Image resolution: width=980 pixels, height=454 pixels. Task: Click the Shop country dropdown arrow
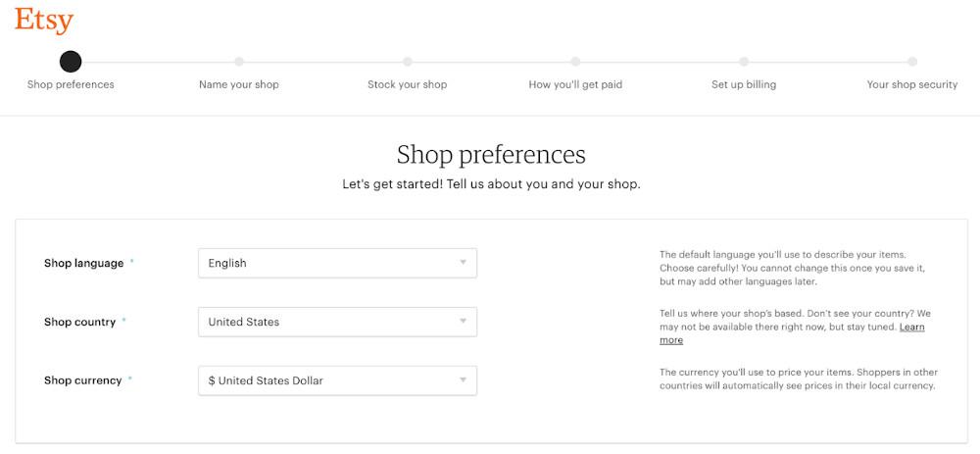[x=463, y=322]
